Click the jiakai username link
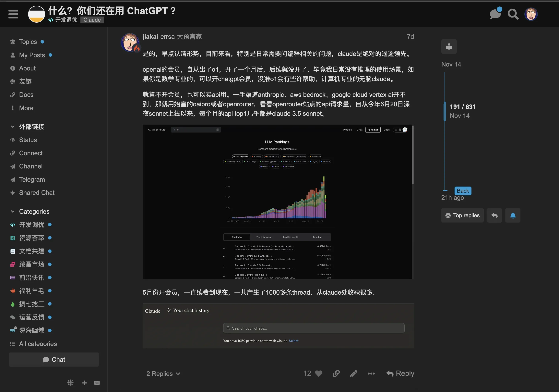 tap(150, 37)
